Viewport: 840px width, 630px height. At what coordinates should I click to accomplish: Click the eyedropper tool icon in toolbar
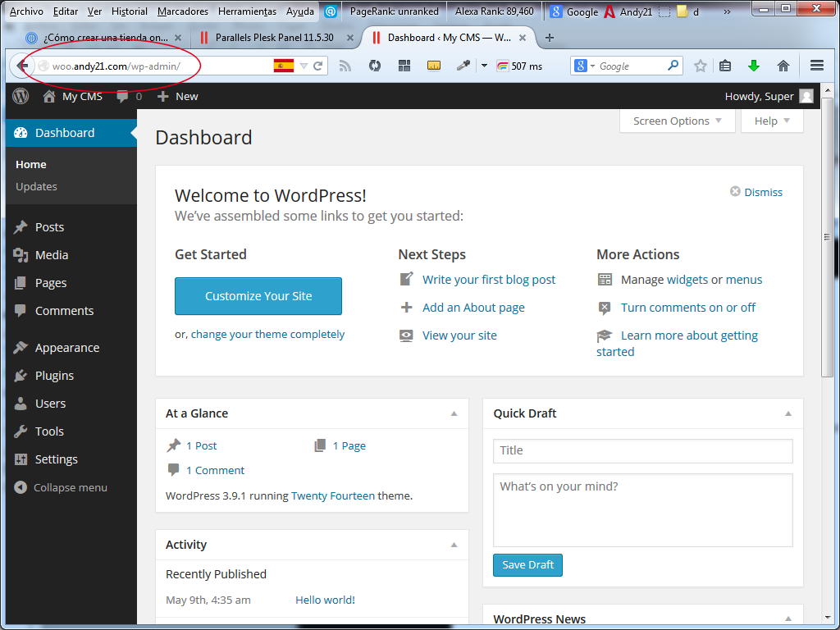(x=463, y=66)
